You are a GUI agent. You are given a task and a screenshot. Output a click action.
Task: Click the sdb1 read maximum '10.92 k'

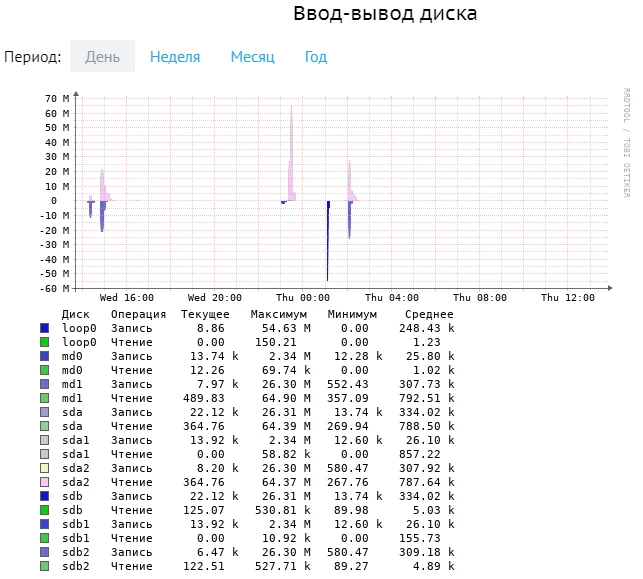[286, 538]
